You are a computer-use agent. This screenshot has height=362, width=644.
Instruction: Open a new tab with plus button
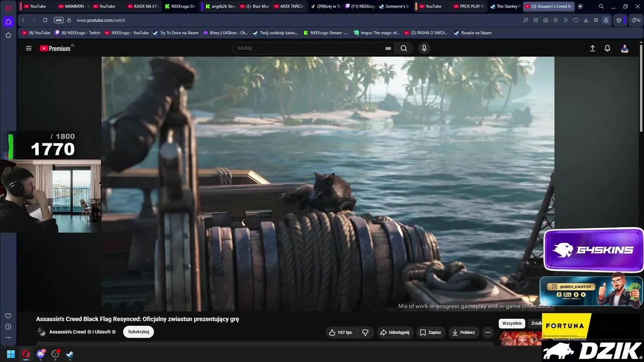[x=580, y=7]
